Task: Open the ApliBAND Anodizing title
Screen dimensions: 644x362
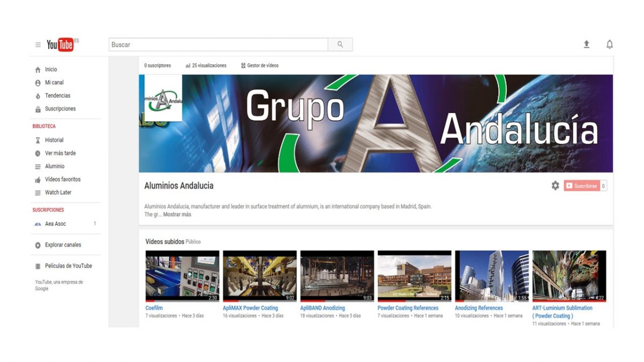Action: [323, 308]
